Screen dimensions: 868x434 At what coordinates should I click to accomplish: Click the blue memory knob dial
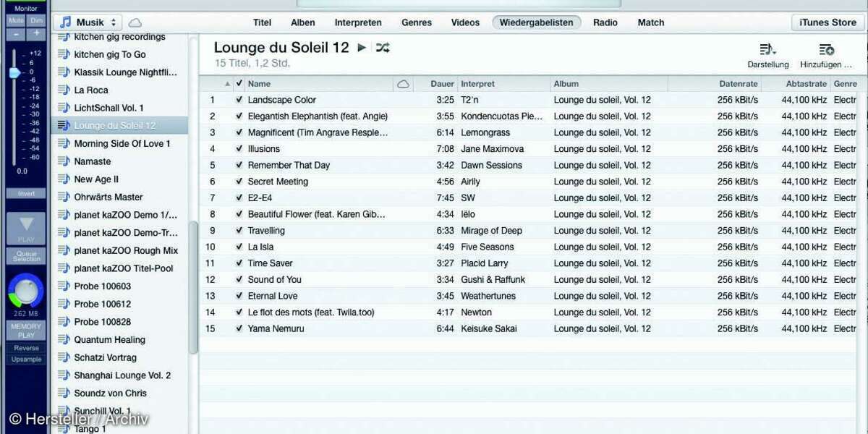coord(26,292)
